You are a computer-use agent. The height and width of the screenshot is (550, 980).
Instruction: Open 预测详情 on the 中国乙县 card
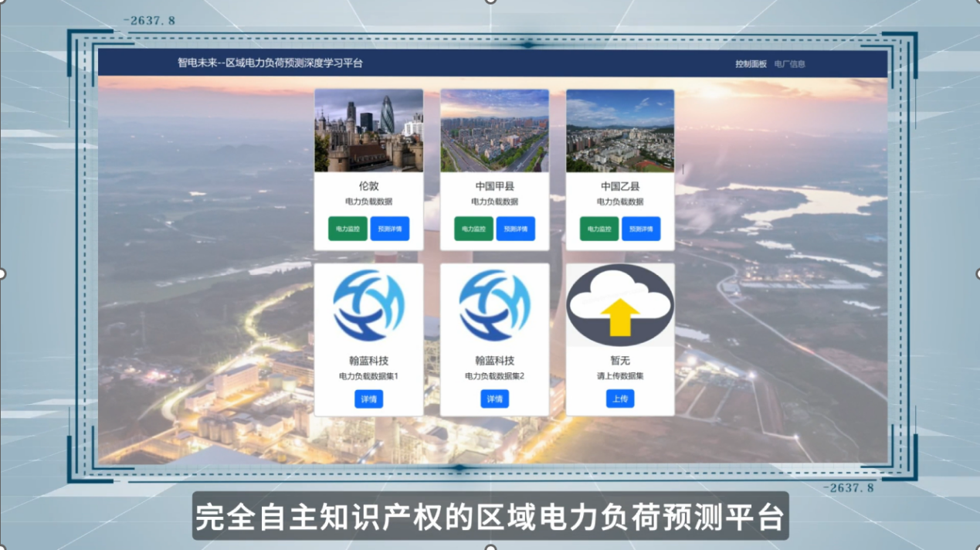point(640,229)
